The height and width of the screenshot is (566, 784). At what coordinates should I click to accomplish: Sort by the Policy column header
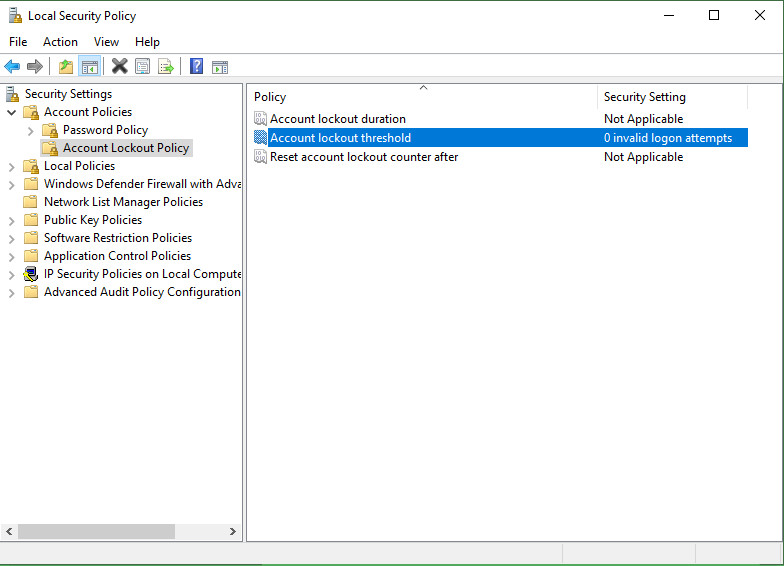click(422, 97)
